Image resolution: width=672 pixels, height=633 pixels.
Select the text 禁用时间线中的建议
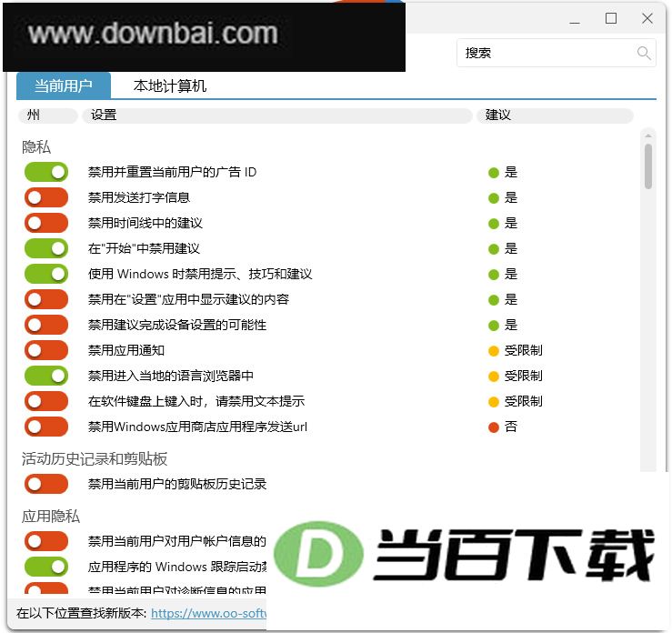pyautogui.click(x=145, y=223)
